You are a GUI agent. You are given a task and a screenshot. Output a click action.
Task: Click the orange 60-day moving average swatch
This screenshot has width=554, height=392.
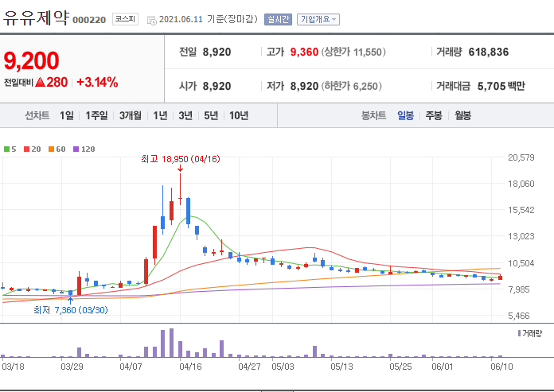51,149
